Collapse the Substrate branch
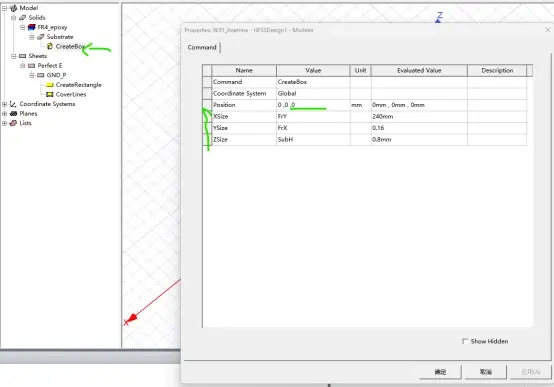Viewport: 554px width, 387px height. click(32, 37)
